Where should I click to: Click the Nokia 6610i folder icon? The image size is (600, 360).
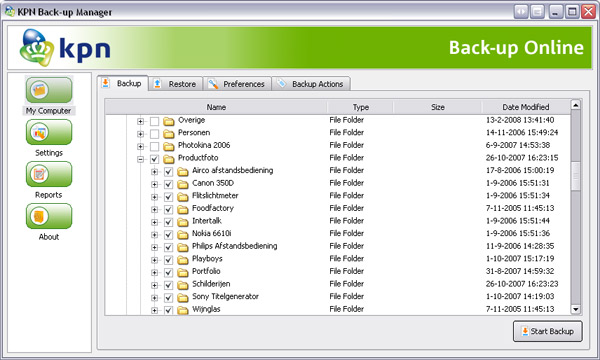tap(183, 235)
